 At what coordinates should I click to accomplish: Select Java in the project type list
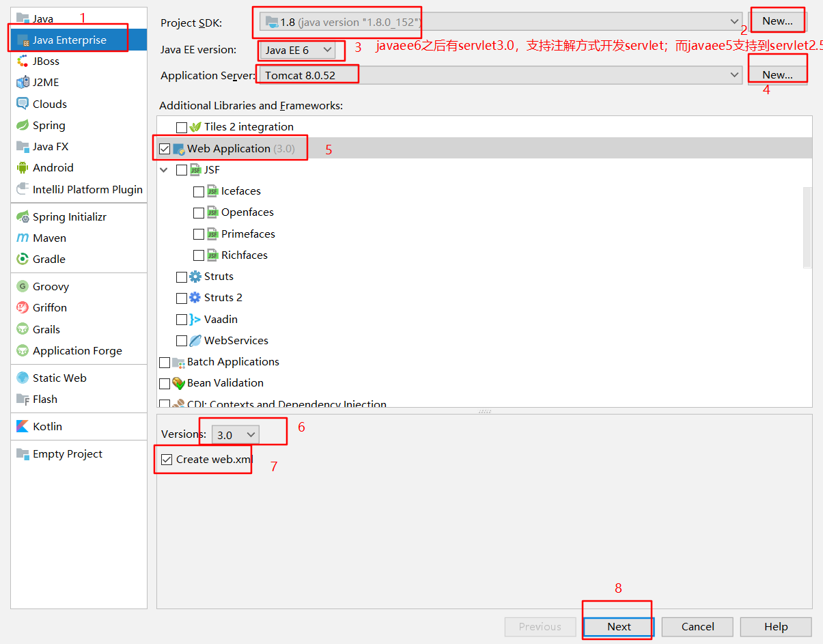79,18
